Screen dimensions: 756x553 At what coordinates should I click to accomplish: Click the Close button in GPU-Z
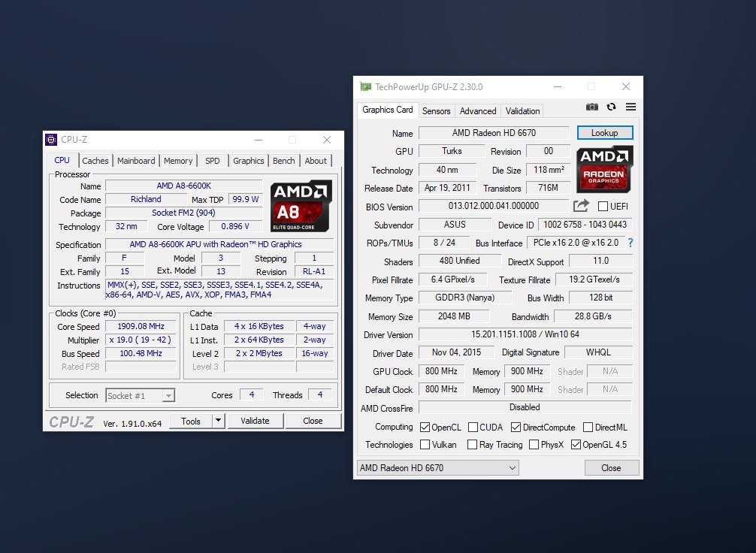(612, 467)
